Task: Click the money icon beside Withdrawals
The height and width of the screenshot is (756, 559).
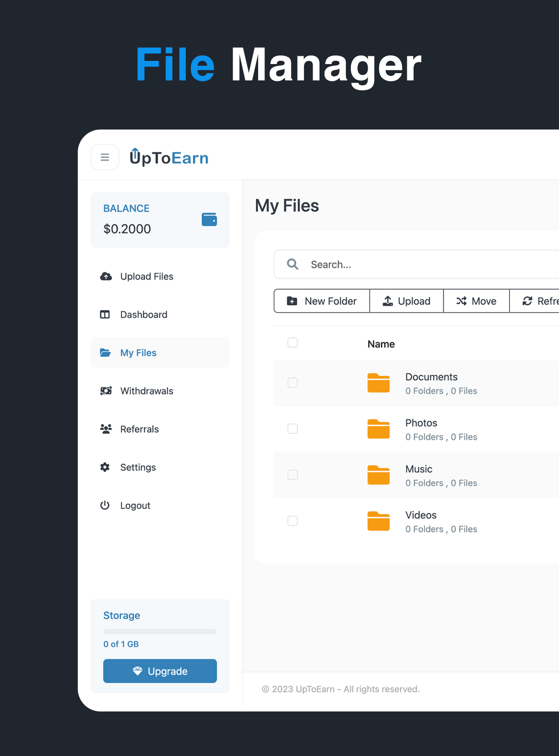Action: click(106, 391)
